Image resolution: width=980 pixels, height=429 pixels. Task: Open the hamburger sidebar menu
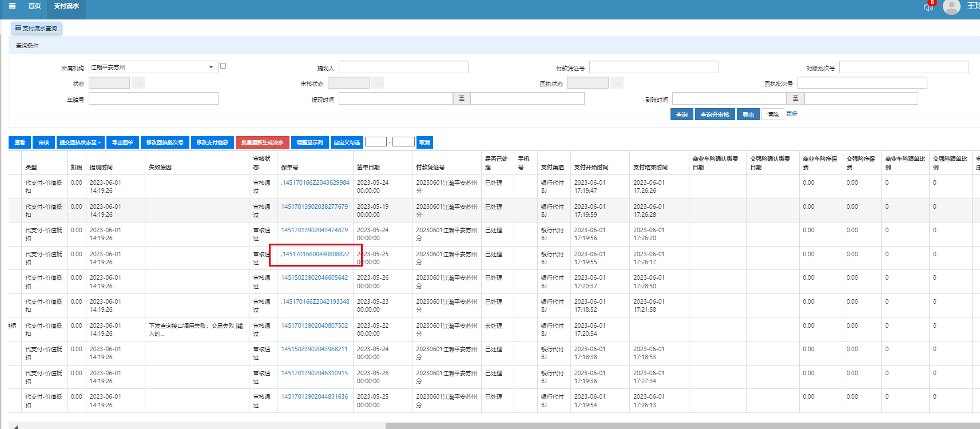(12, 6)
